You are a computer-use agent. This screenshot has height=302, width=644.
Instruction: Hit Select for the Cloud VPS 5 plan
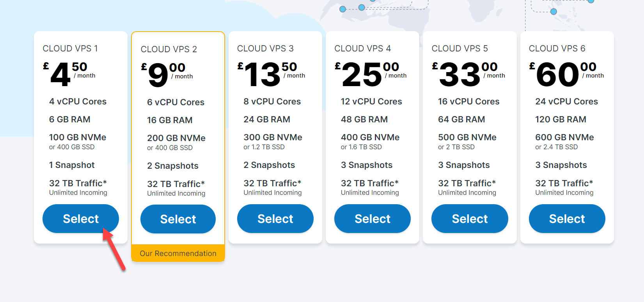pos(470,219)
